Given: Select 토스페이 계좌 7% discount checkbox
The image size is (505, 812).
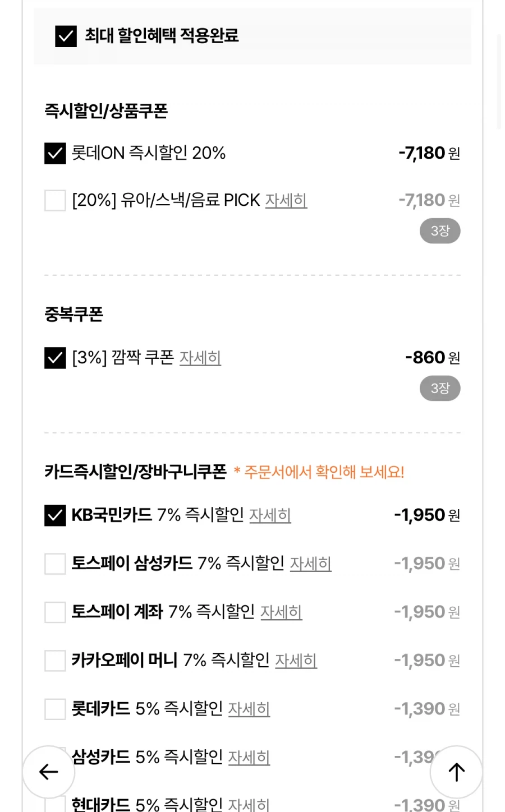Looking at the screenshot, I should pos(55,612).
